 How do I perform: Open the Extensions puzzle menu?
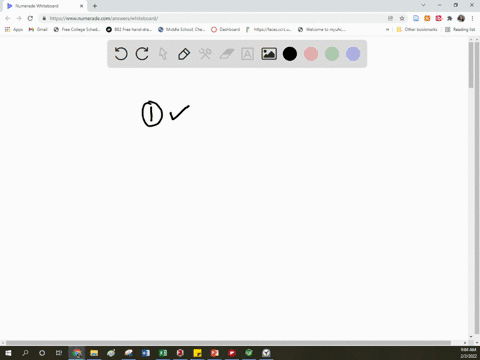coord(450,18)
